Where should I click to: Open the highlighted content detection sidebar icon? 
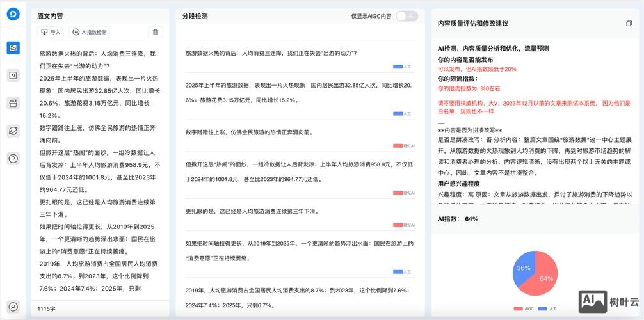pyautogui.click(x=13, y=47)
